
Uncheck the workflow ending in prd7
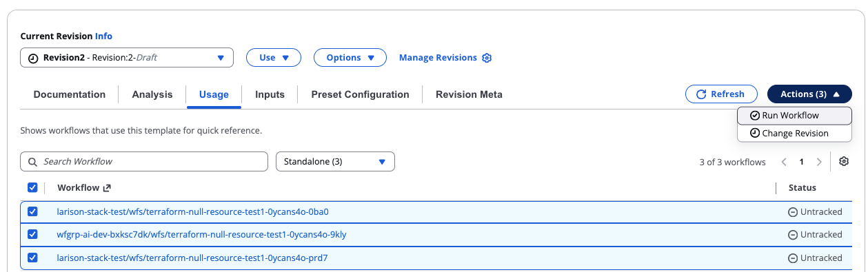pyautogui.click(x=32, y=258)
